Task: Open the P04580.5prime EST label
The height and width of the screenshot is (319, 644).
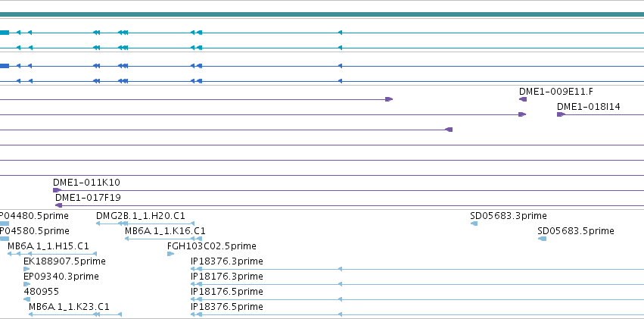Action: [34, 231]
